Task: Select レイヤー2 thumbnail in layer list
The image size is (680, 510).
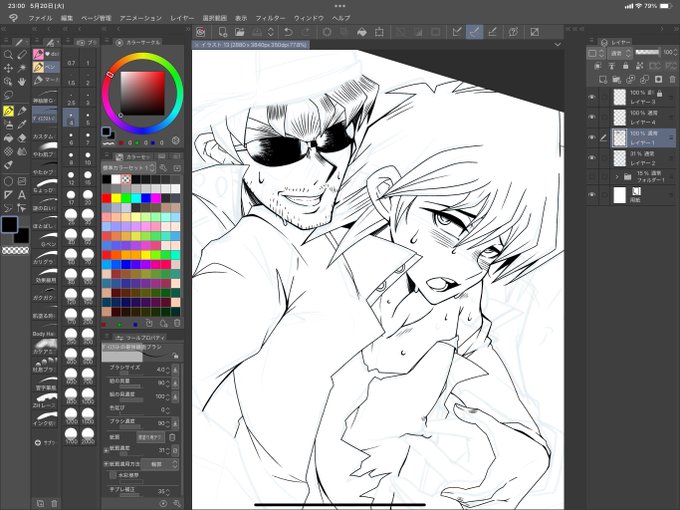Action: coord(620,158)
